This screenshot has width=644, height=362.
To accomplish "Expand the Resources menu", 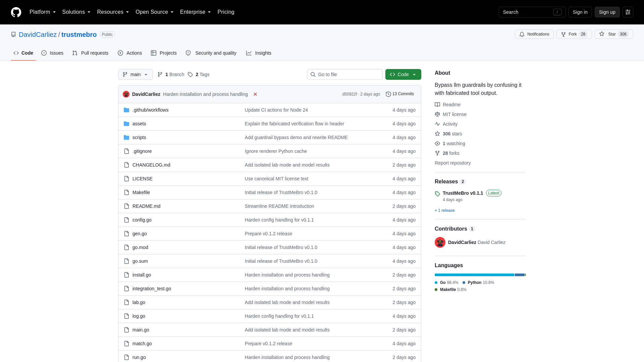I will click(113, 12).
